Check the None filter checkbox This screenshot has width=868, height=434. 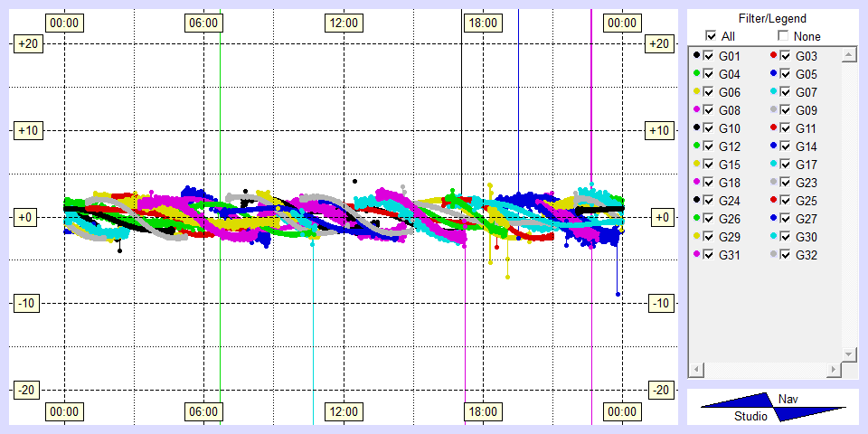(x=783, y=36)
